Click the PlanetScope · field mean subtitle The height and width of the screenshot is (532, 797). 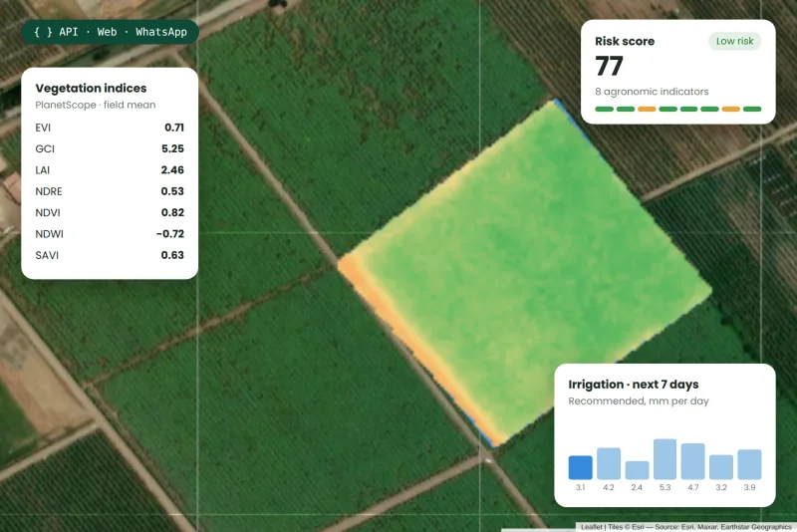pos(96,105)
